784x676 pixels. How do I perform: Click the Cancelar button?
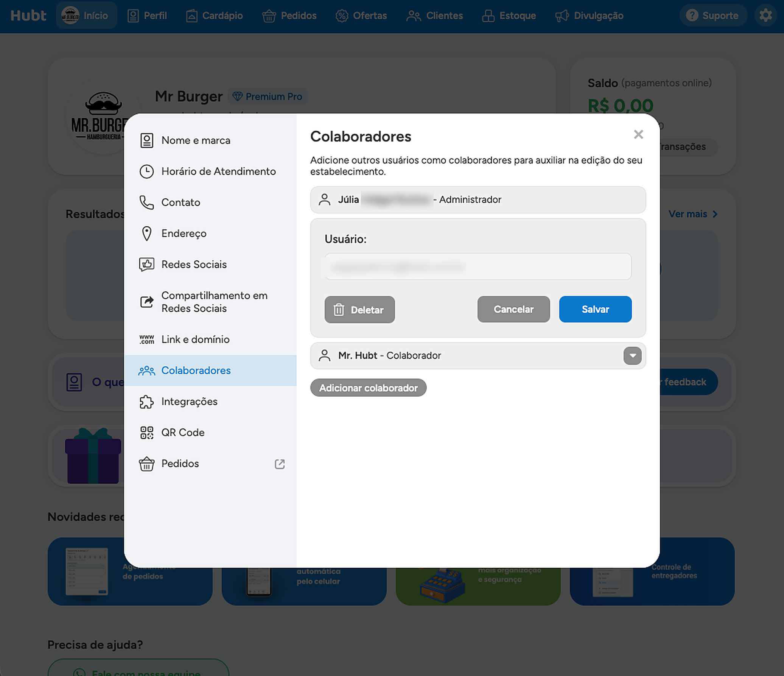click(513, 309)
